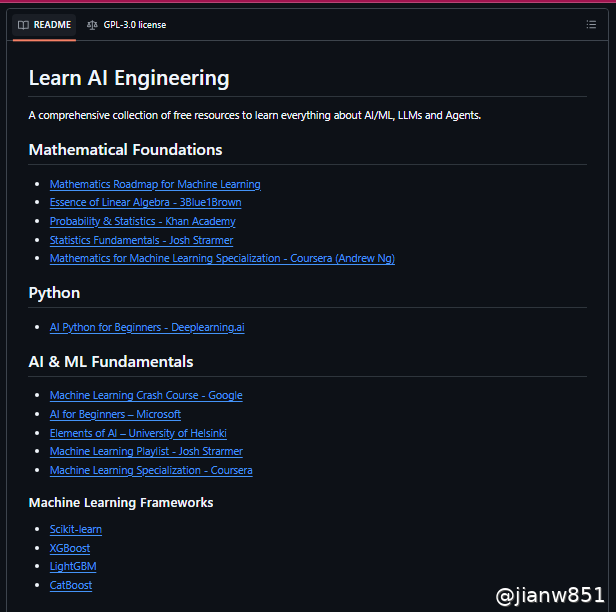Switch to the README tab
This screenshot has height=612, width=616.
pos(44,25)
